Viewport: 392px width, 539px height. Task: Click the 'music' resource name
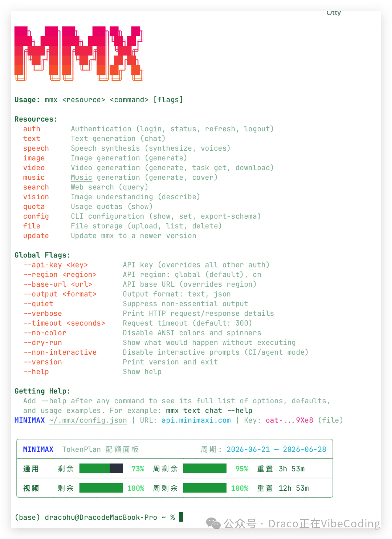click(34, 177)
